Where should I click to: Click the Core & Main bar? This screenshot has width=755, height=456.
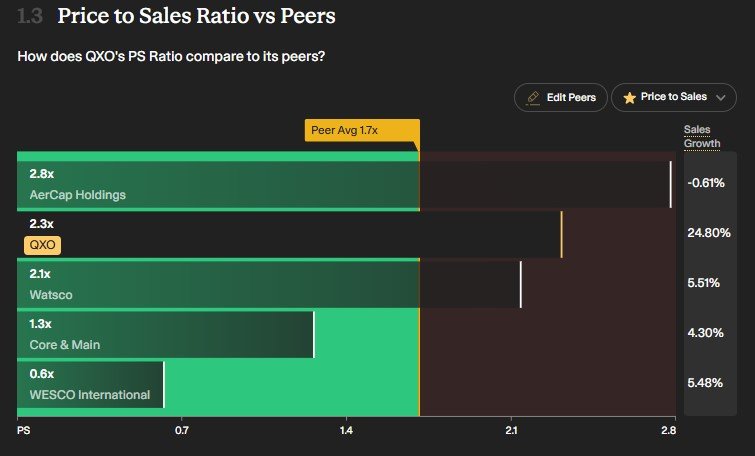click(166, 335)
